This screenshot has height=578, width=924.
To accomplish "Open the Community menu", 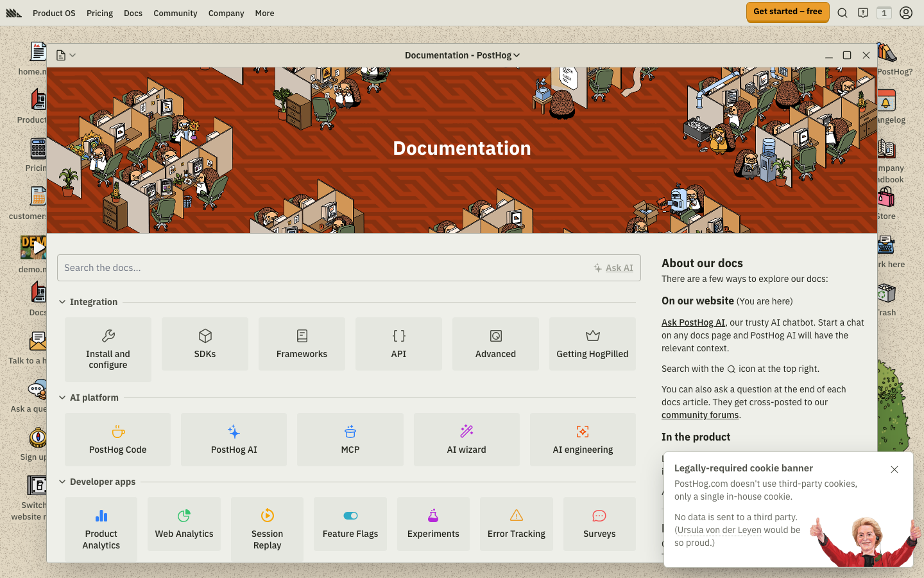I will tap(175, 13).
